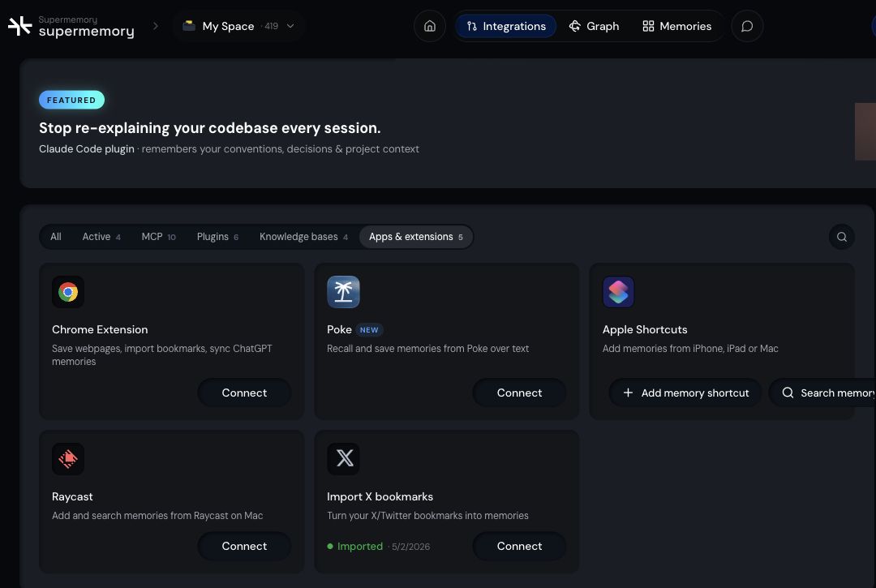Click Add memory shortcut button
The width and height of the screenshot is (876, 588).
[685, 393]
